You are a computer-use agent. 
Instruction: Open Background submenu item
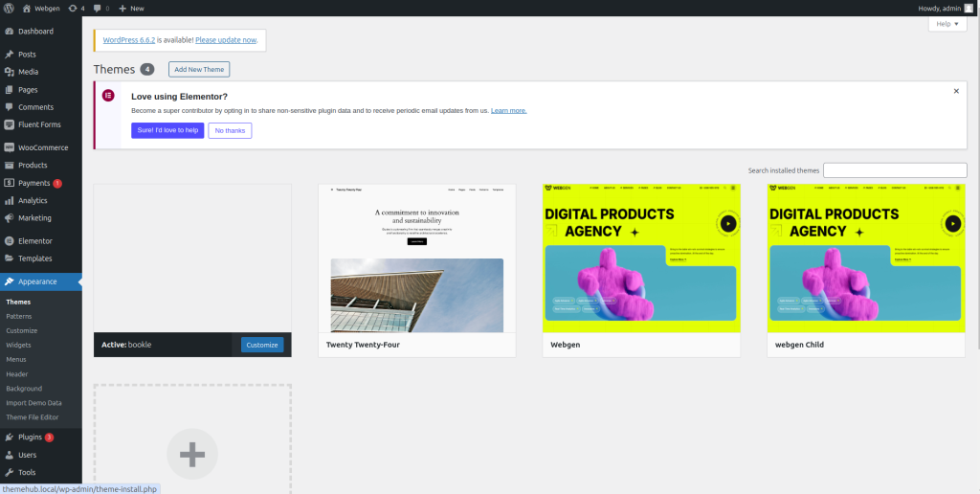[24, 389]
